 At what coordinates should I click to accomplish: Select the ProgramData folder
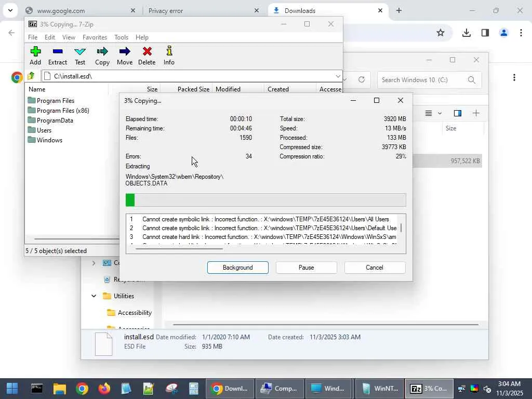click(50, 120)
